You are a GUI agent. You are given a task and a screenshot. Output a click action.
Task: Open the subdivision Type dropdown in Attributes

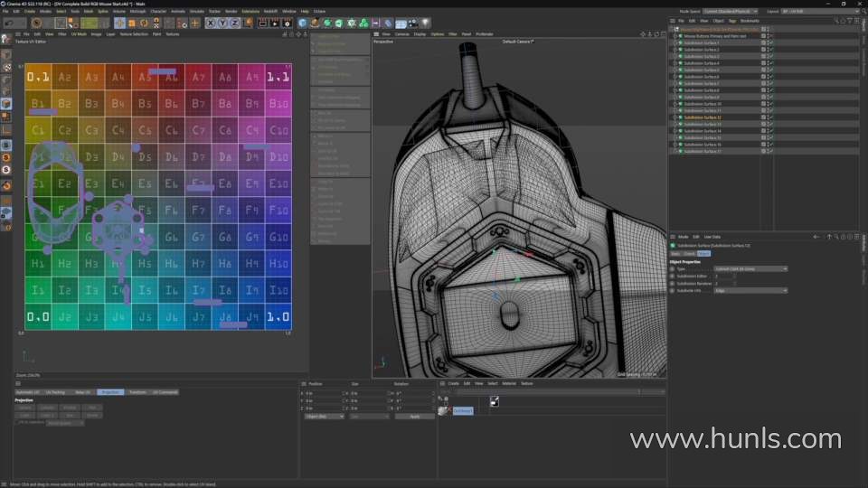click(x=750, y=268)
